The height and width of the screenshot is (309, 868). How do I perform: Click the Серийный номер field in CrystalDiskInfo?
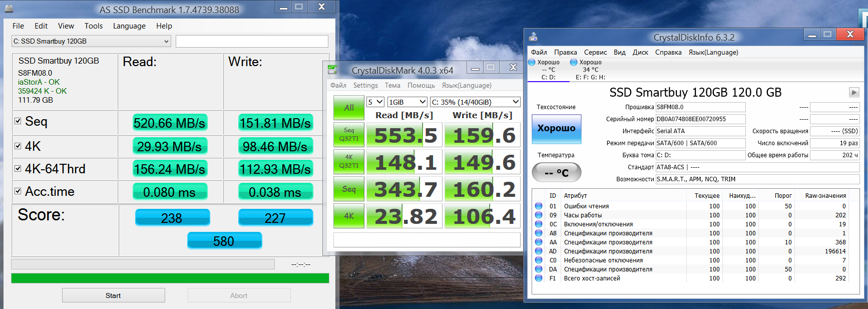(x=700, y=119)
